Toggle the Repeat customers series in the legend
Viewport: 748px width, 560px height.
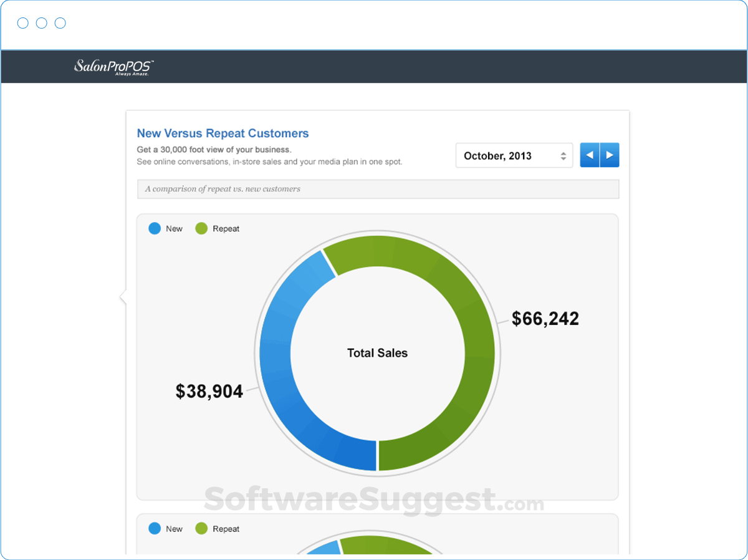[x=201, y=228]
